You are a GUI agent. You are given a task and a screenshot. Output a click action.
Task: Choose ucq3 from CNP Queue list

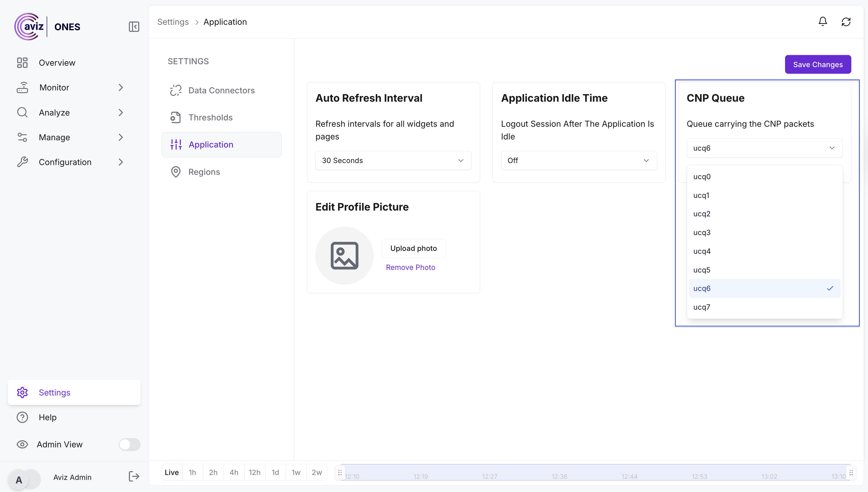[x=764, y=232]
